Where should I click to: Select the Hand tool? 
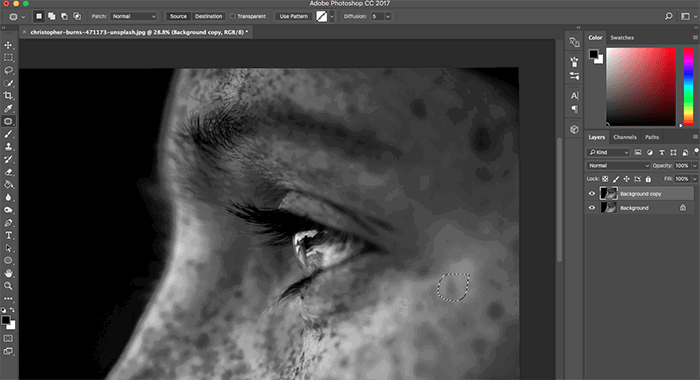(x=8, y=273)
